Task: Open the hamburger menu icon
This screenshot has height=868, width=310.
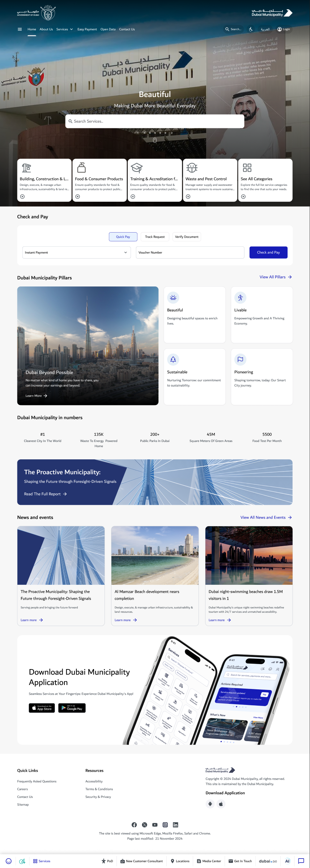Action: pyautogui.click(x=20, y=29)
